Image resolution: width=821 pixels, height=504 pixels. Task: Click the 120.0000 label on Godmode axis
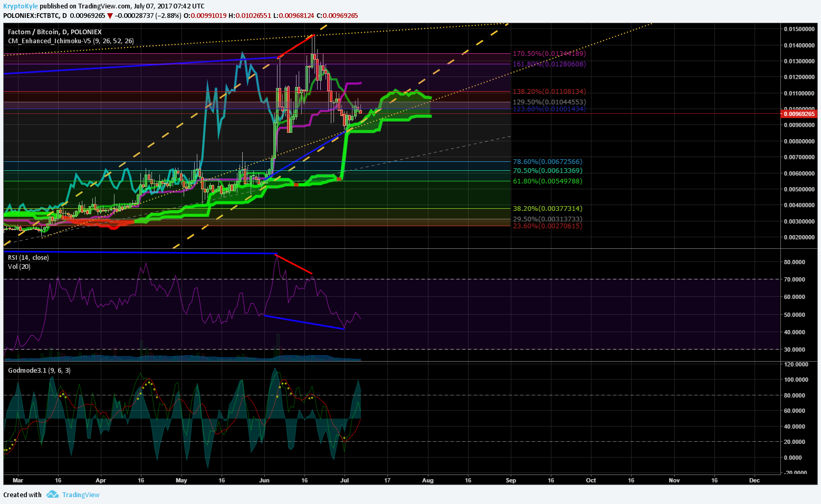pos(796,364)
